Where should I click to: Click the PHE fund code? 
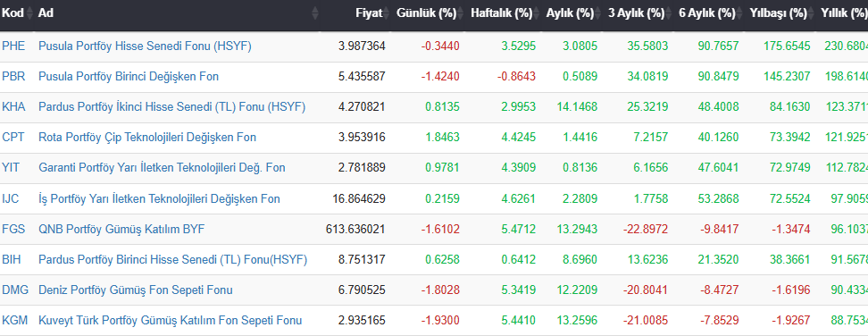[x=13, y=46]
